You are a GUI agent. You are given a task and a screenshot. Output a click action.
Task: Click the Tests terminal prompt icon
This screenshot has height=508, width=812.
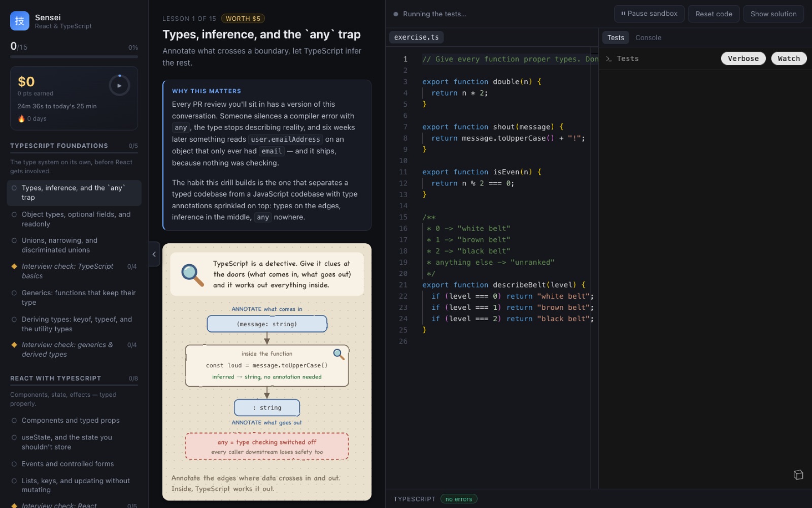pyautogui.click(x=608, y=59)
